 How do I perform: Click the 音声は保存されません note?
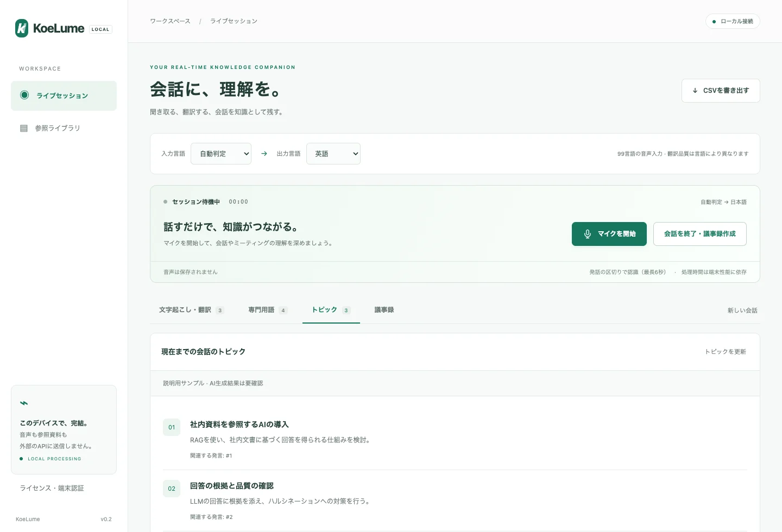pyautogui.click(x=191, y=272)
